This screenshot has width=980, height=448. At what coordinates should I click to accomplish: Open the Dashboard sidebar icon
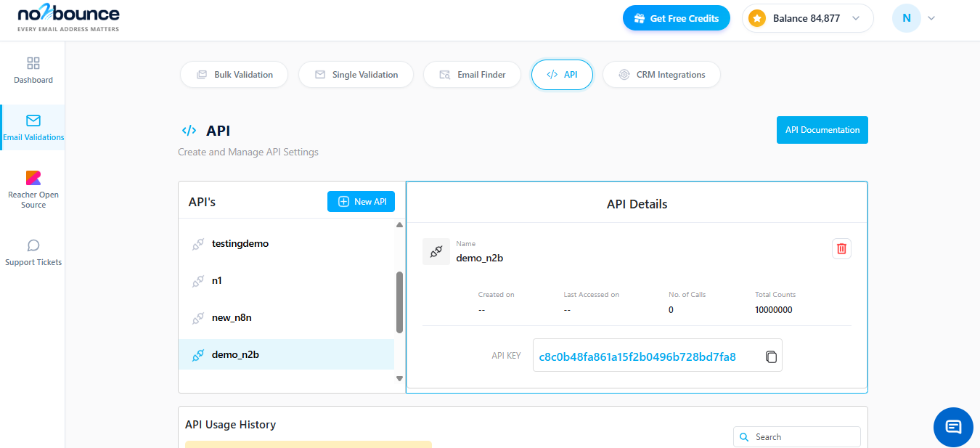click(x=33, y=70)
